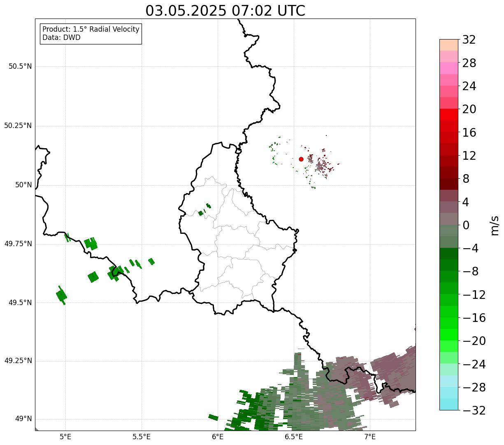Click the 49.75°N latitude label

(18, 244)
